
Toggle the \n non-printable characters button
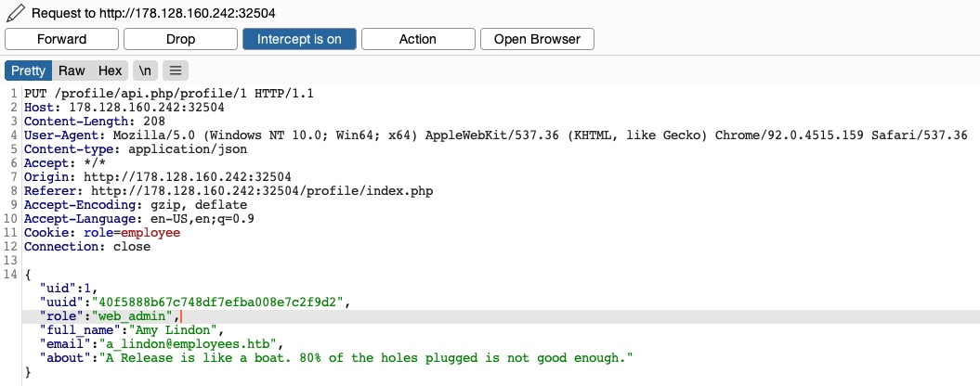pos(144,71)
